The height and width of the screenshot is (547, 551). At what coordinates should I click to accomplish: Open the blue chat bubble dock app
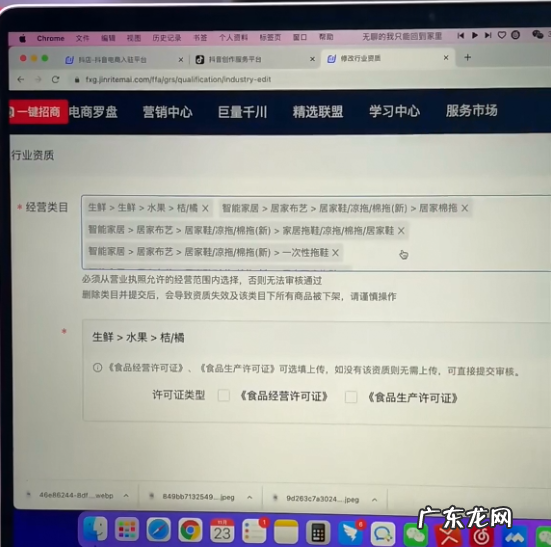click(x=382, y=534)
